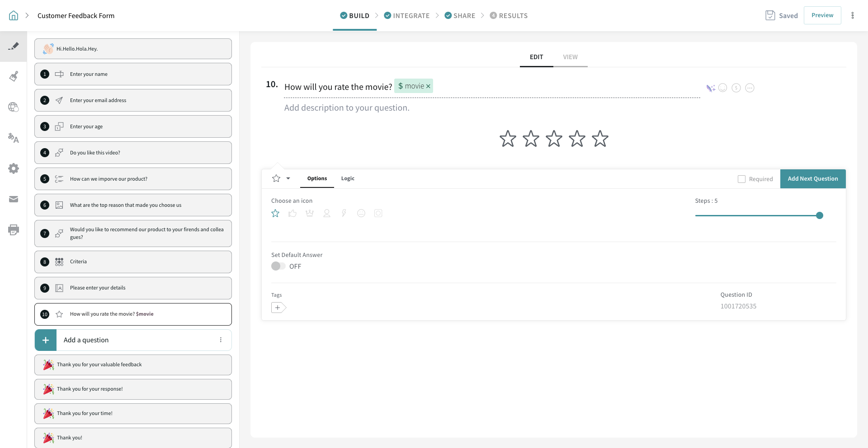Pick the lightning bolt rating icon

[344, 213]
